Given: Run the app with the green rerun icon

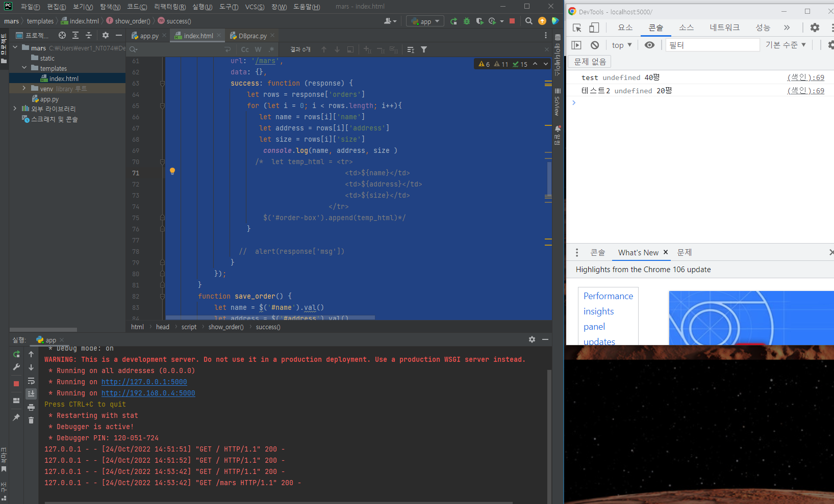Looking at the screenshot, I should tap(453, 21).
